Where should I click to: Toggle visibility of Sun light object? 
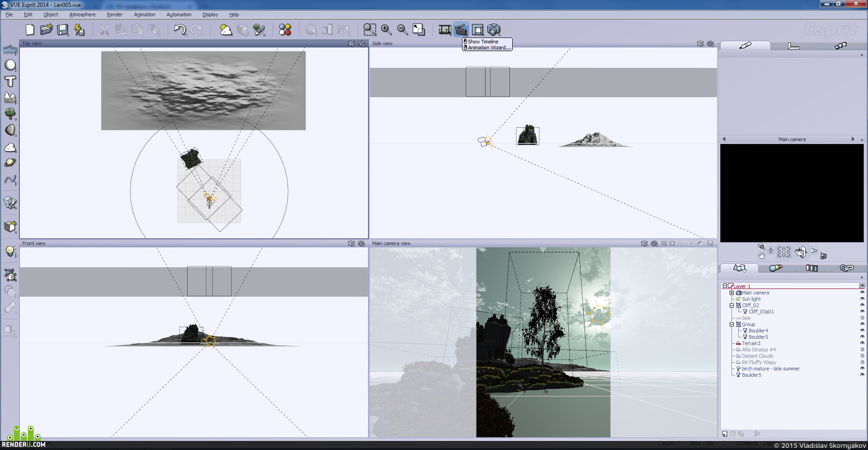click(862, 299)
